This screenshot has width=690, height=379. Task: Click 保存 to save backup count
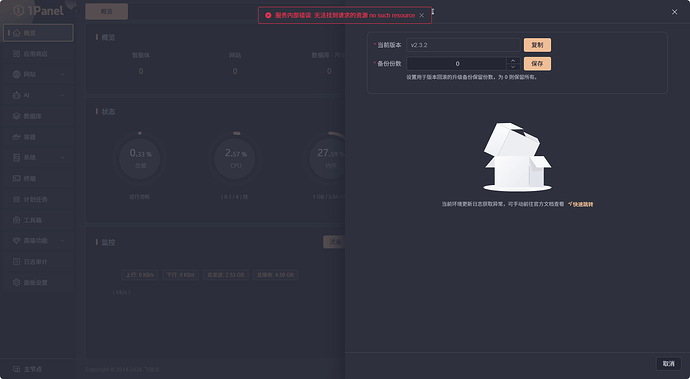click(537, 64)
